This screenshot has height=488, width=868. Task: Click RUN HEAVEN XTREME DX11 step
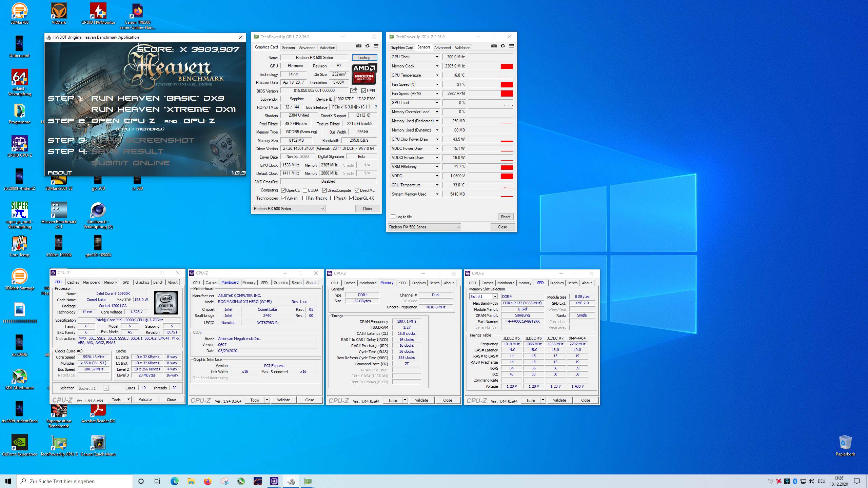tap(163, 109)
